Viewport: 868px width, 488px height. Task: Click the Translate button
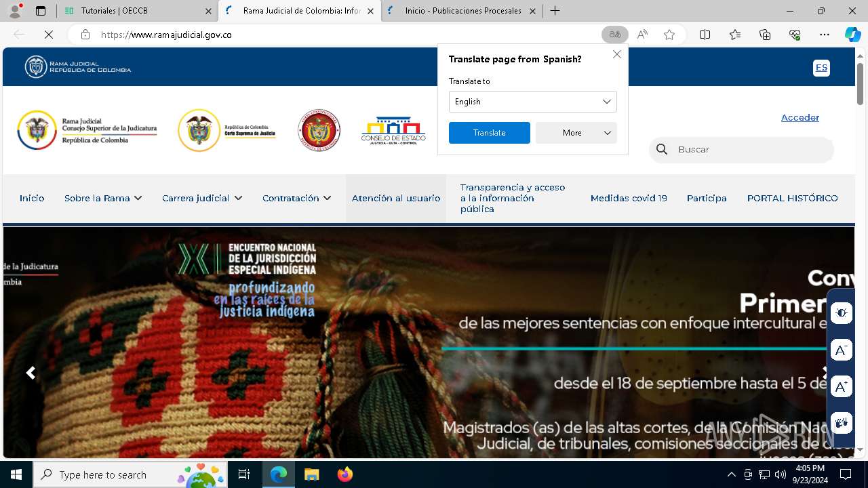490,133
